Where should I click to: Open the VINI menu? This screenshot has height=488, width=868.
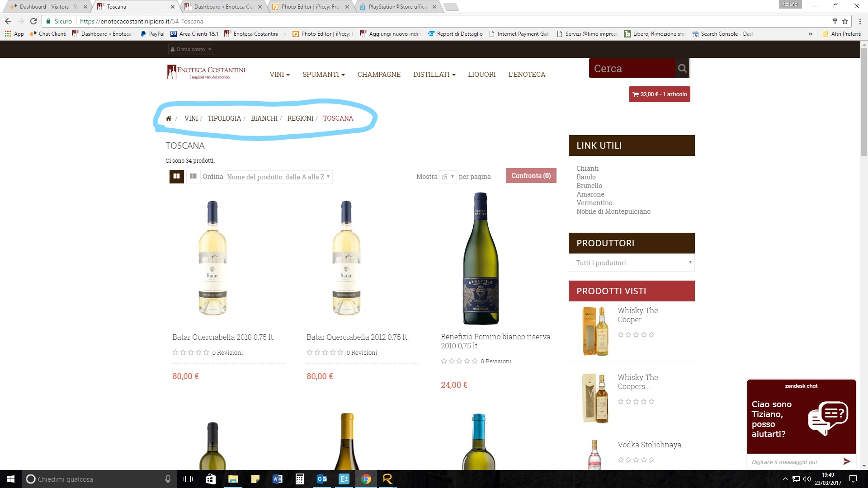click(x=279, y=75)
